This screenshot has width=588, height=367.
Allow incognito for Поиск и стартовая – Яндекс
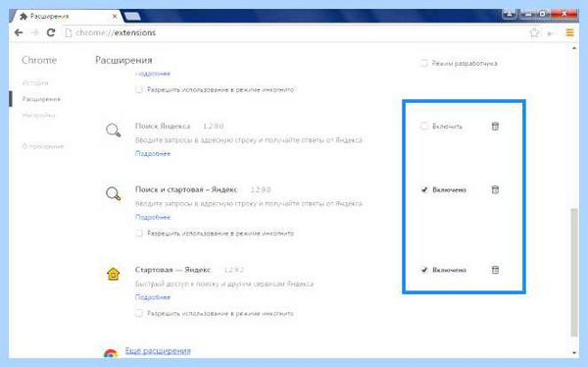[x=139, y=234]
